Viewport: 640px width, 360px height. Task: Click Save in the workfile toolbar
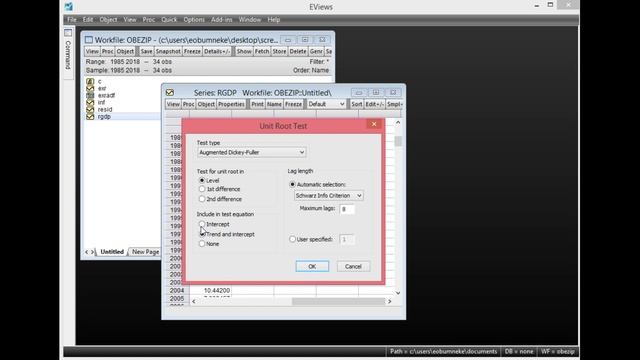click(x=146, y=51)
